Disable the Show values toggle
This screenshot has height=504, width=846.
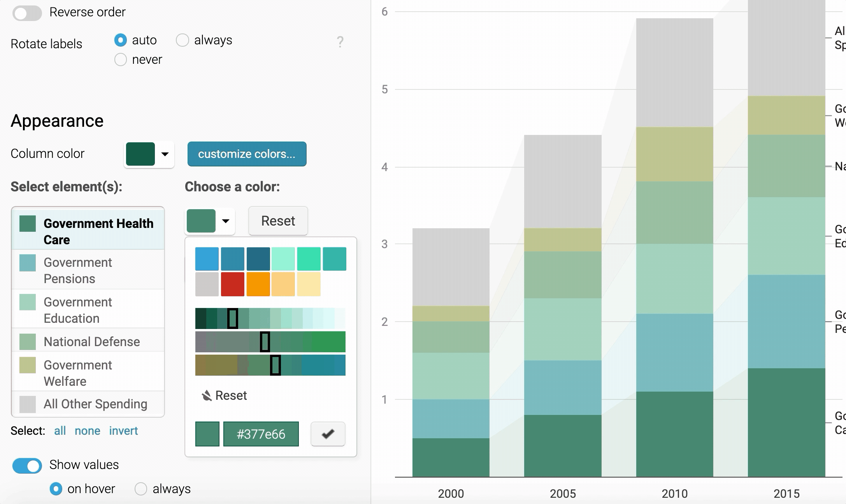(27, 465)
